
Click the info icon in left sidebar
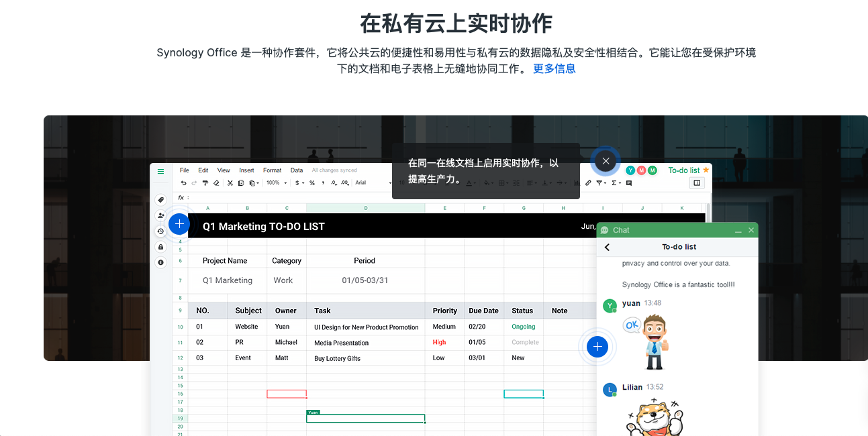point(160,262)
